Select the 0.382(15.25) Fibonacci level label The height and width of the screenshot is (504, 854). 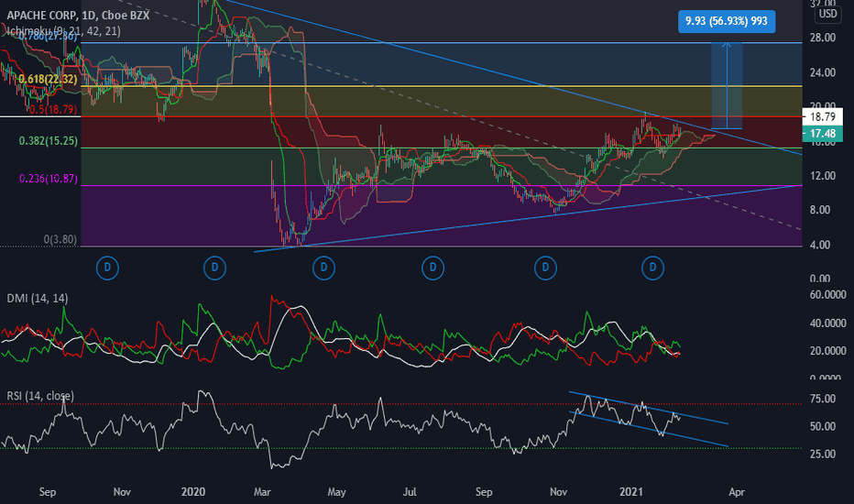coord(48,141)
